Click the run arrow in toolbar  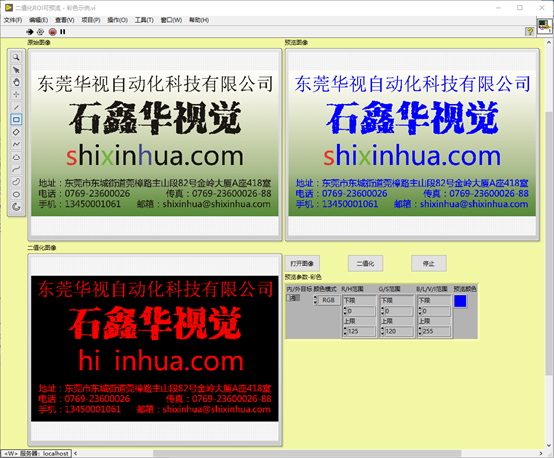click(30, 32)
